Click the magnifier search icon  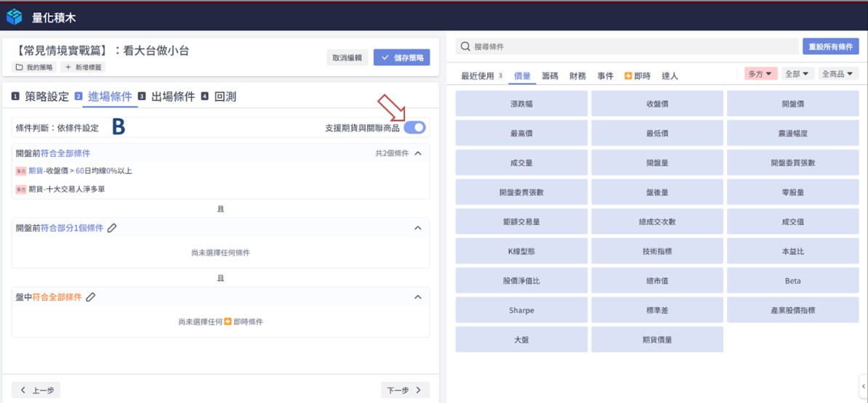click(465, 46)
